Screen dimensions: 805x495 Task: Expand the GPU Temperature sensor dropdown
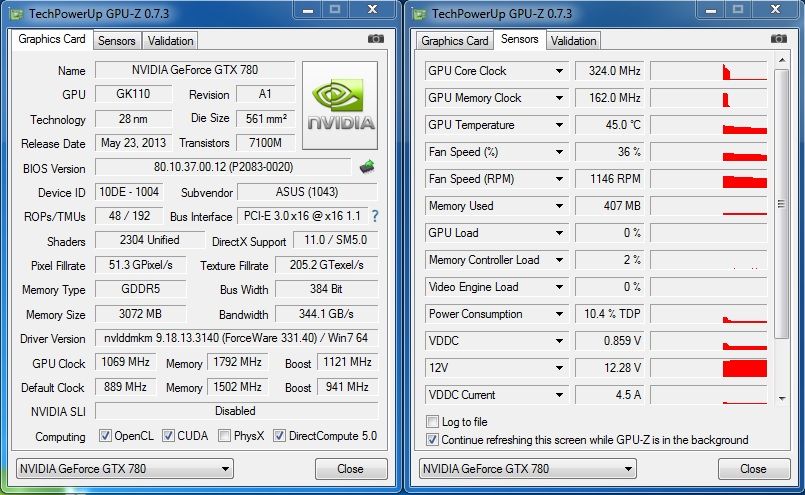tap(559, 125)
